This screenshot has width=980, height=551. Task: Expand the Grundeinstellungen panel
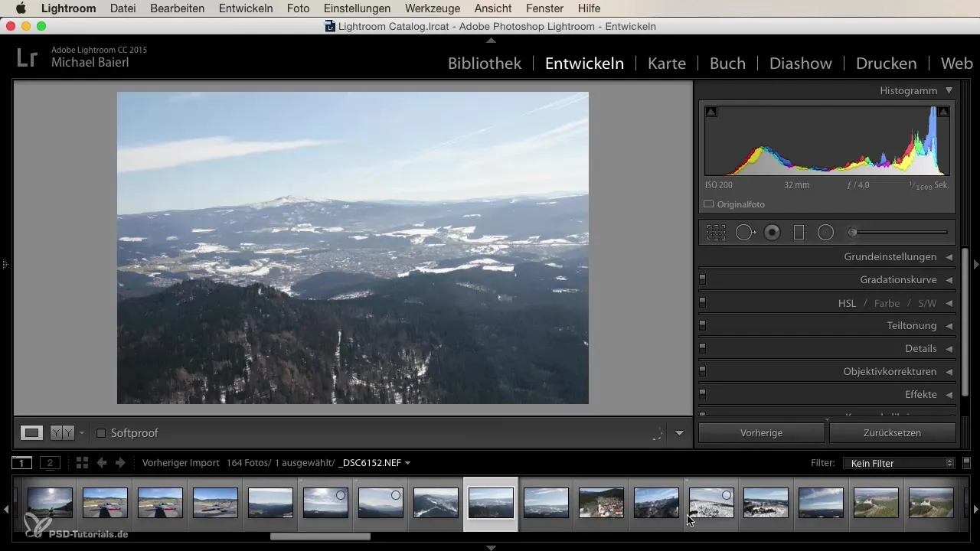pyautogui.click(x=949, y=257)
